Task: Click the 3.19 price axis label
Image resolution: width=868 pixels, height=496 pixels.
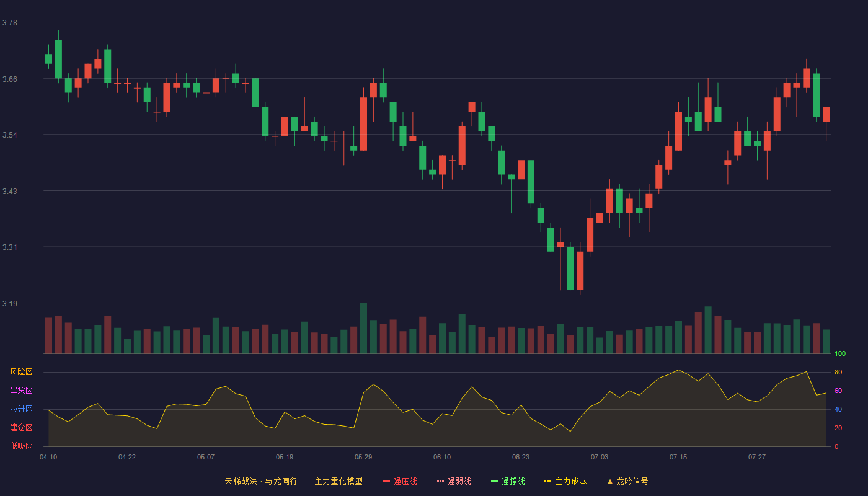Action: (10, 304)
